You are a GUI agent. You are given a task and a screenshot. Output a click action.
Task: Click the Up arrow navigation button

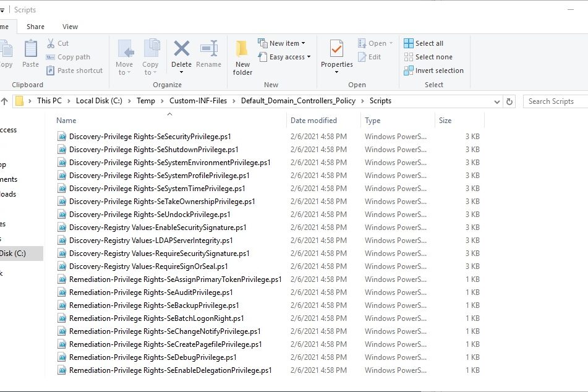point(4,101)
